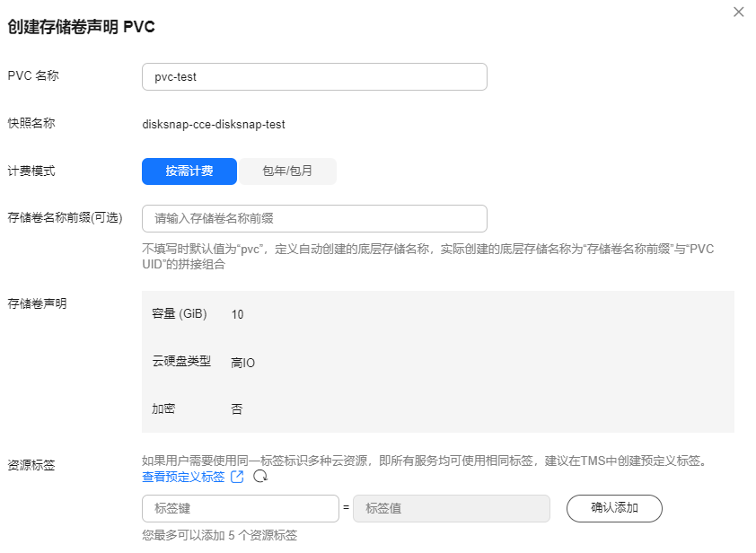Viewport: 756px width, 553px height.
Task: Click the refresh icon next to predefined tags
Action: [260, 477]
